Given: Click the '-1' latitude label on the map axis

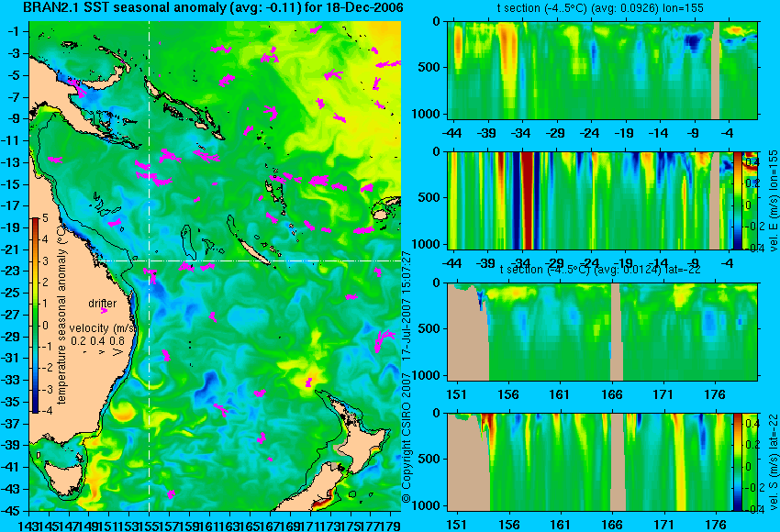Looking at the screenshot, I should (14, 31).
